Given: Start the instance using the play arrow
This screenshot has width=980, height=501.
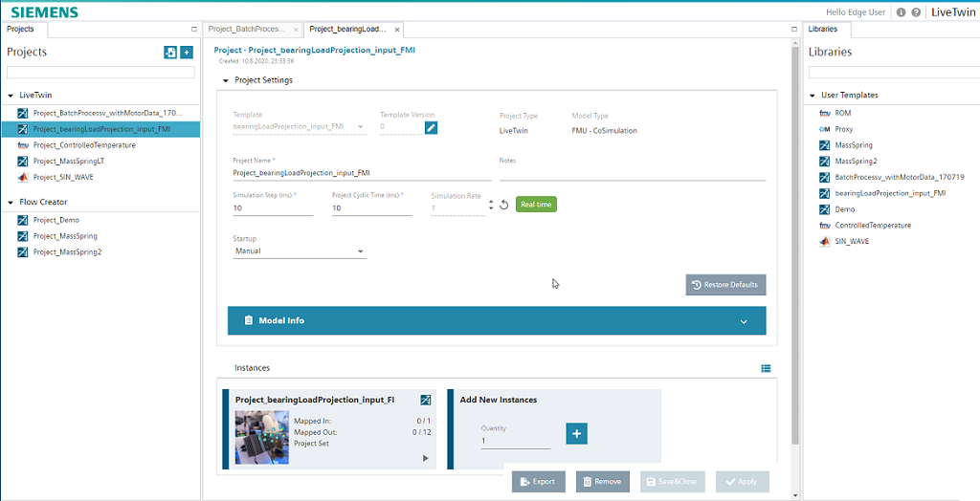Looking at the screenshot, I should (425, 459).
